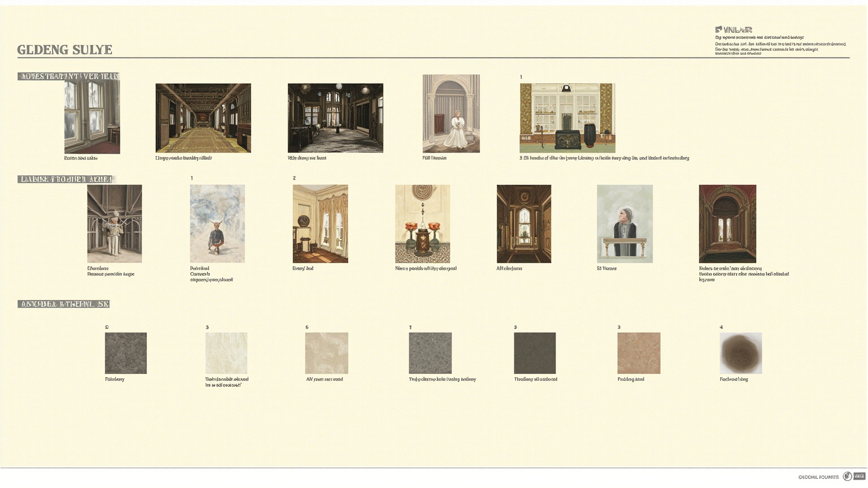Click the flag icon in the top-right heading

pyautogui.click(x=719, y=29)
